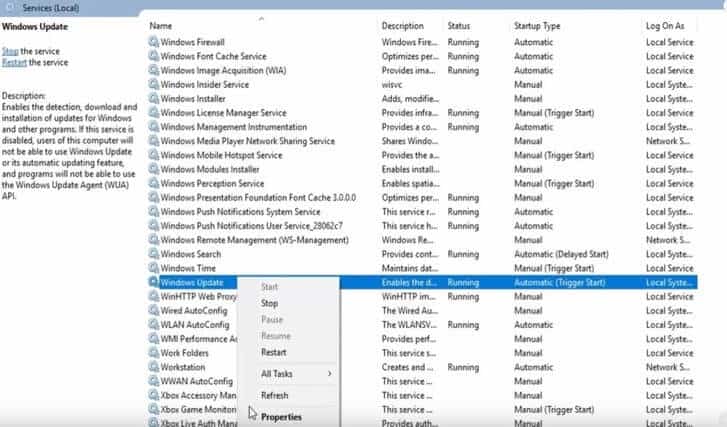Click the WLAN AutoConfig gear icon
This screenshot has height=427, width=727.
[153, 325]
